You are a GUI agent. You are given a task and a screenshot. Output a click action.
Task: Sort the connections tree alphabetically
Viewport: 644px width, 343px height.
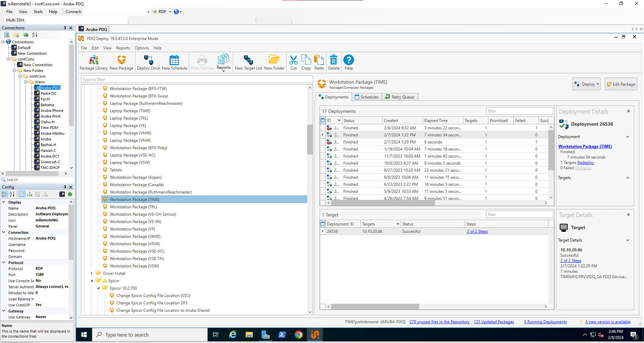pyautogui.click(x=35, y=35)
